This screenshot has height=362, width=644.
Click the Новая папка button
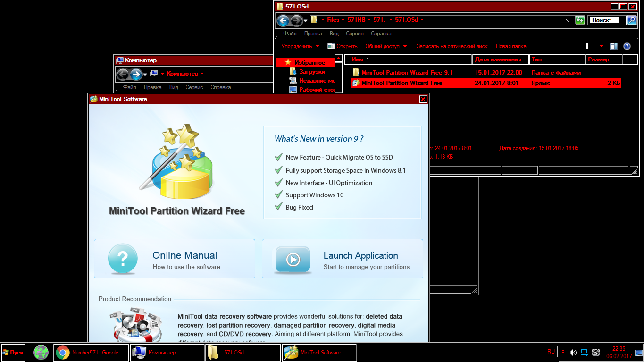[511, 46]
